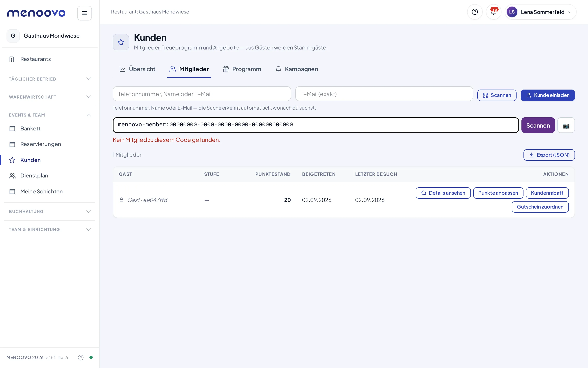Viewport: 588px width, 368px height.
Task: Click the menoovo-member code input field
Action: point(315,125)
